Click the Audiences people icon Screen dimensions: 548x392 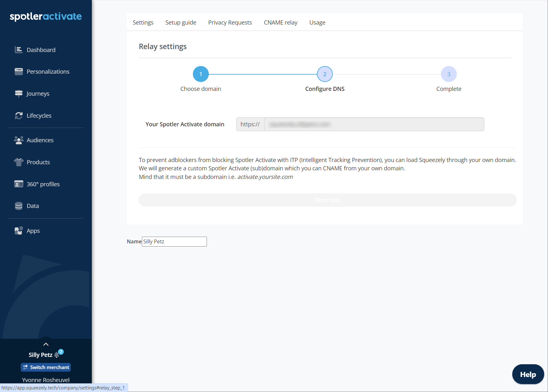[19, 140]
